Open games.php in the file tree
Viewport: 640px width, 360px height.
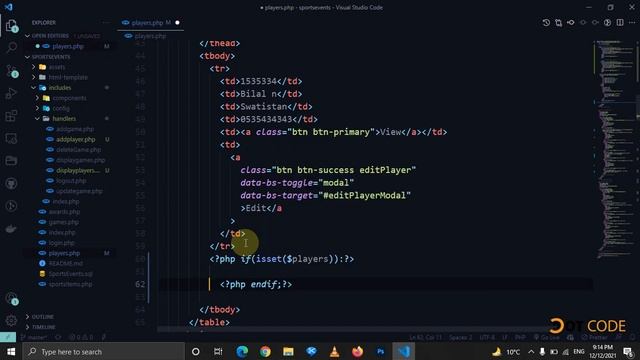click(64, 222)
